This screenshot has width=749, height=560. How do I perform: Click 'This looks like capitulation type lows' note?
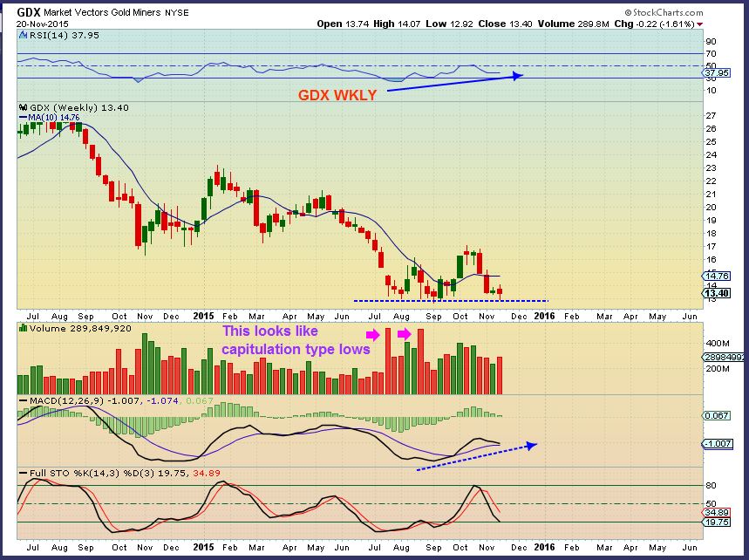point(296,340)
